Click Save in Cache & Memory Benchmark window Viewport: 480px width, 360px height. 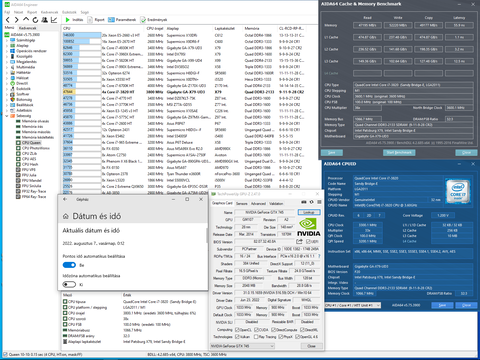pyautogui.click(x=332, y=153)
